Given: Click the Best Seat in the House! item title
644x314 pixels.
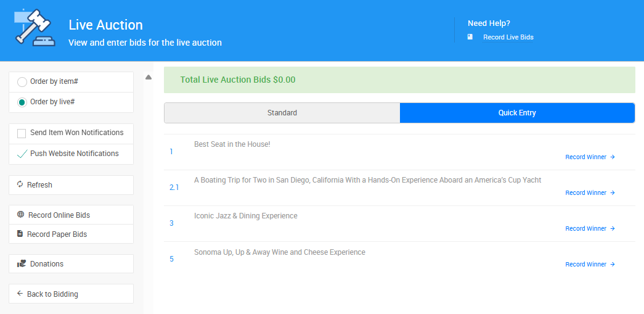Looking at the screenshot, I should point(232,144).
